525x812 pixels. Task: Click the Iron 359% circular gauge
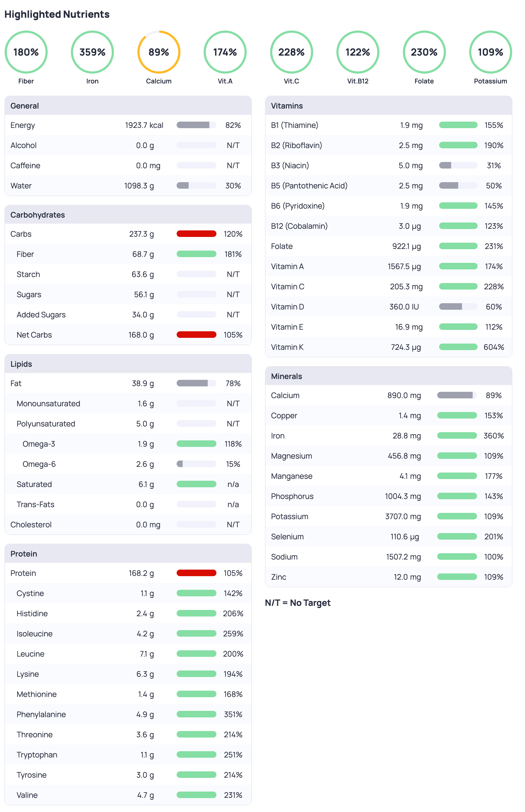coord(92,52)
